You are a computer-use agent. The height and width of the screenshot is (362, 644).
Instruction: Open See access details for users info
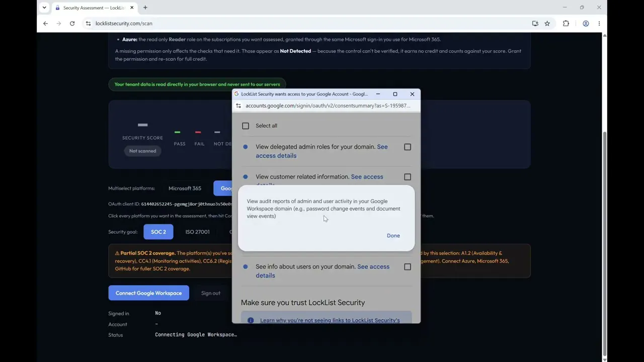point(373,267)
